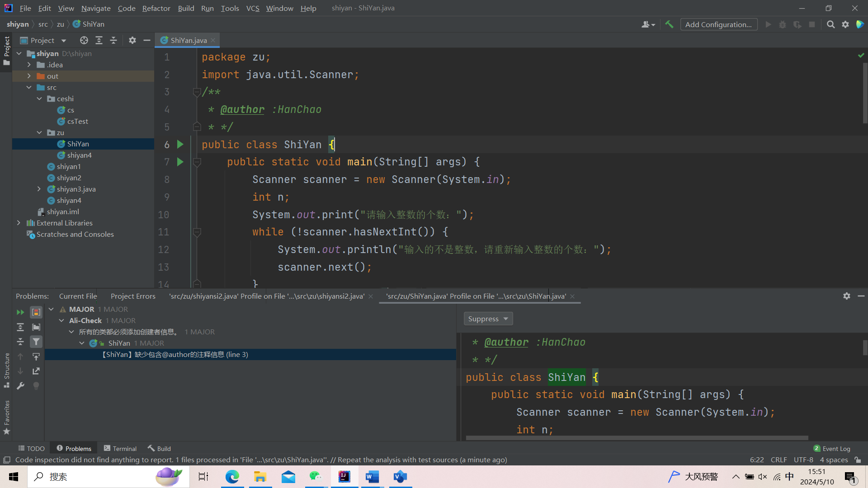Collapse all in the Project panel toolbar
The image size is (868, 488).
[x=113, y=40]
